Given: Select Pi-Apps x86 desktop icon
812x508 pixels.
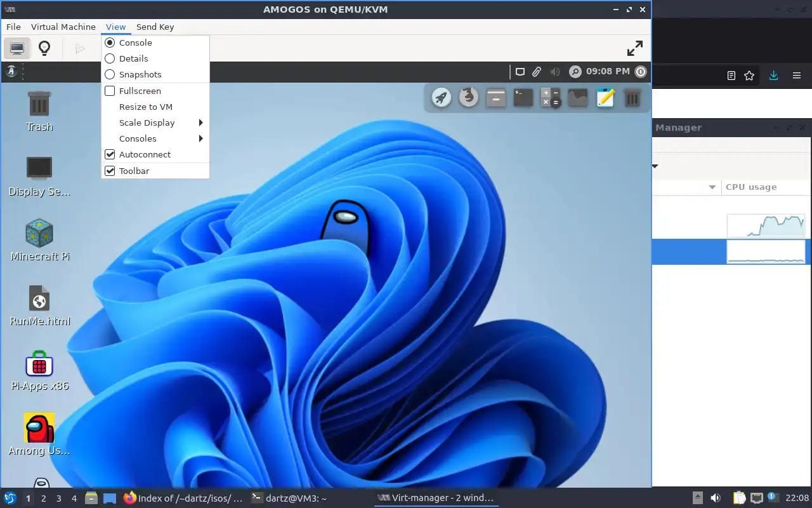Looking at the screenshot, I should tap(39, 370).
